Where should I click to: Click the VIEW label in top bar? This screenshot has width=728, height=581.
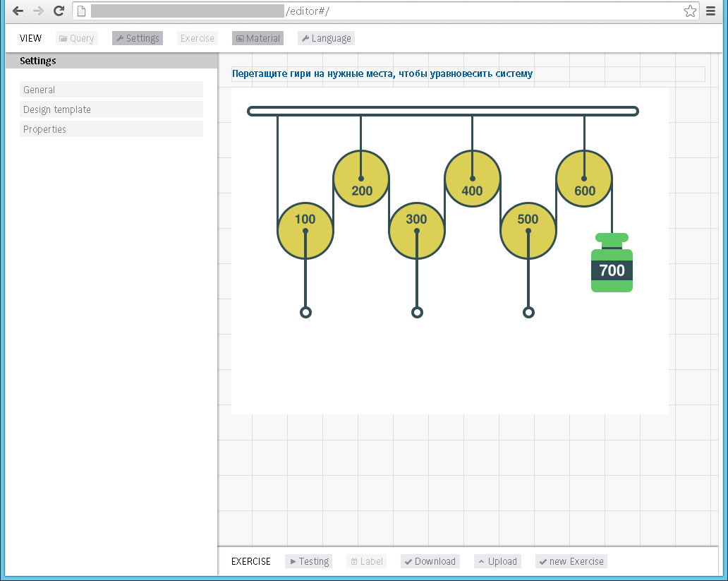tap(30, 38)
